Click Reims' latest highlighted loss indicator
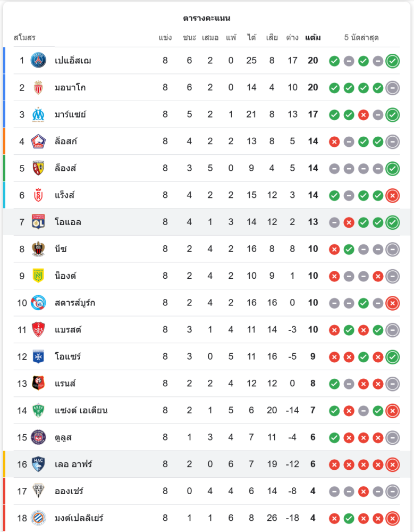 (x=393, y=195)
